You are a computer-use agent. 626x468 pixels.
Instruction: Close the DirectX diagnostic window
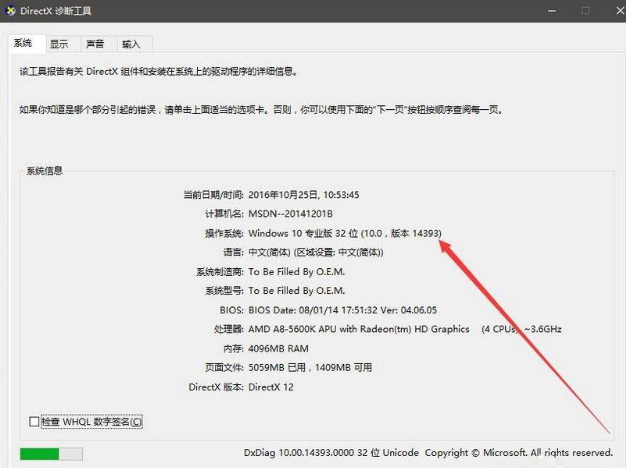[620, 11]
